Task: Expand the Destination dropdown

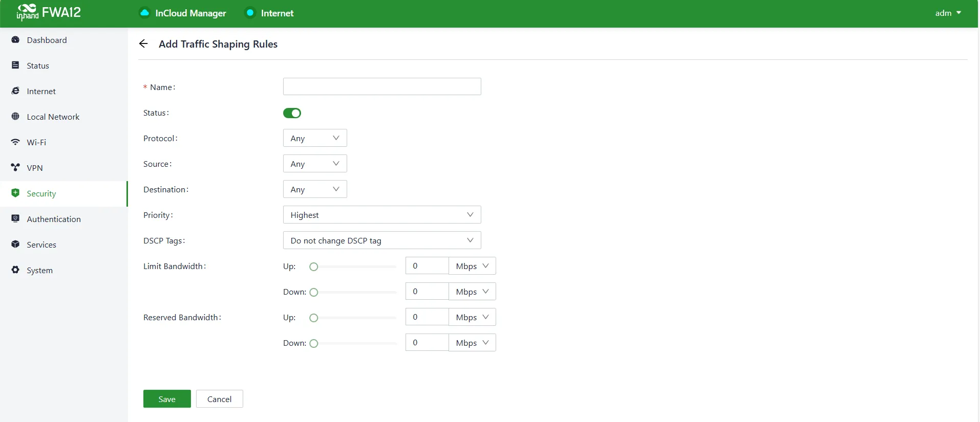Action: pos(315,189)
